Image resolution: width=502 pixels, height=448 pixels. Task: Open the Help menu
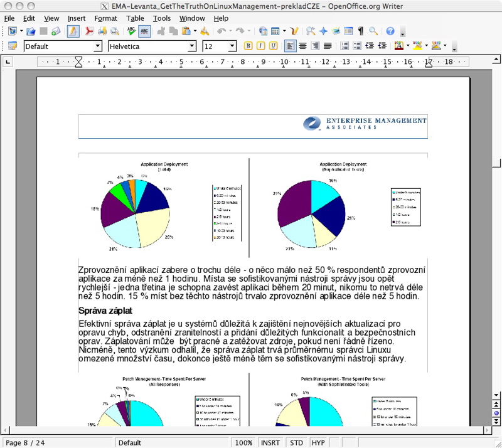tap(221, 19)
